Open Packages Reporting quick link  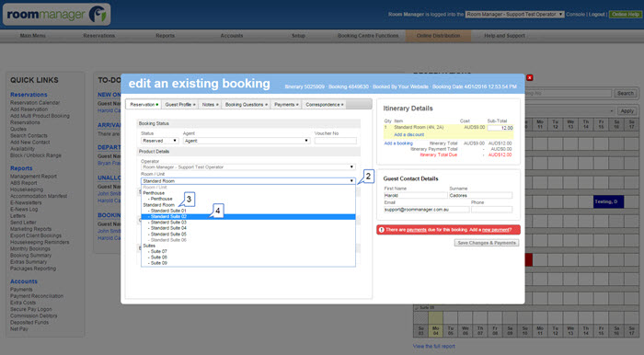33,269
